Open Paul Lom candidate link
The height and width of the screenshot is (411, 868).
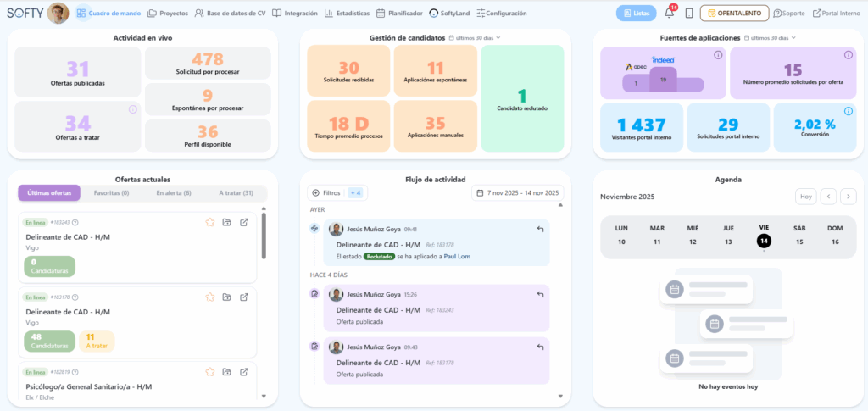(456, 256)
